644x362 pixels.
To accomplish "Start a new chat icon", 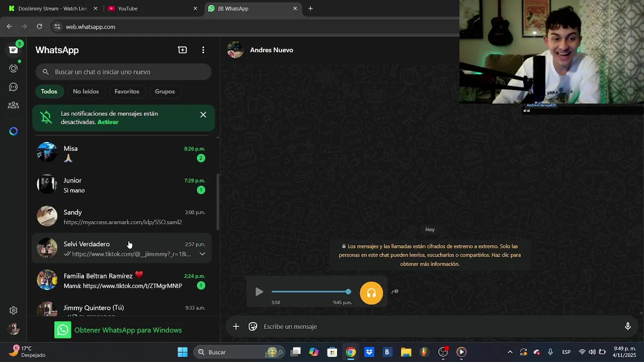I will (182, 50).
